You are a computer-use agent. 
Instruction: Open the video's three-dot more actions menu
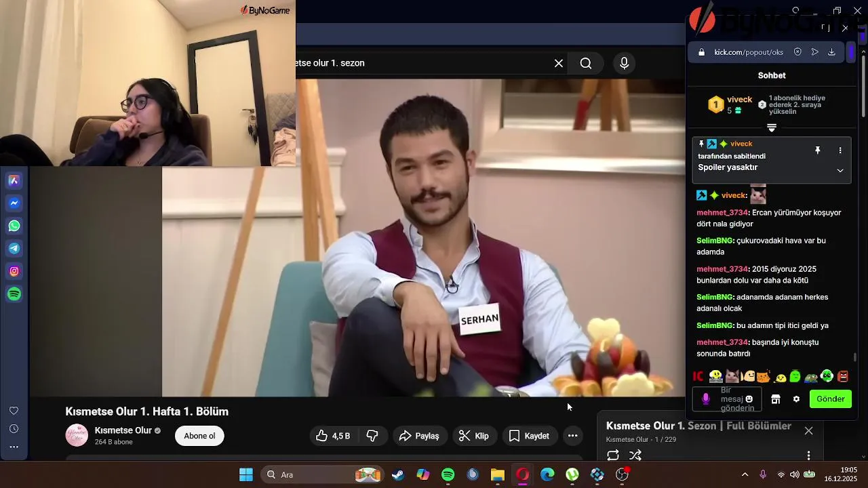pyautogui.click(x=572, y=436)
